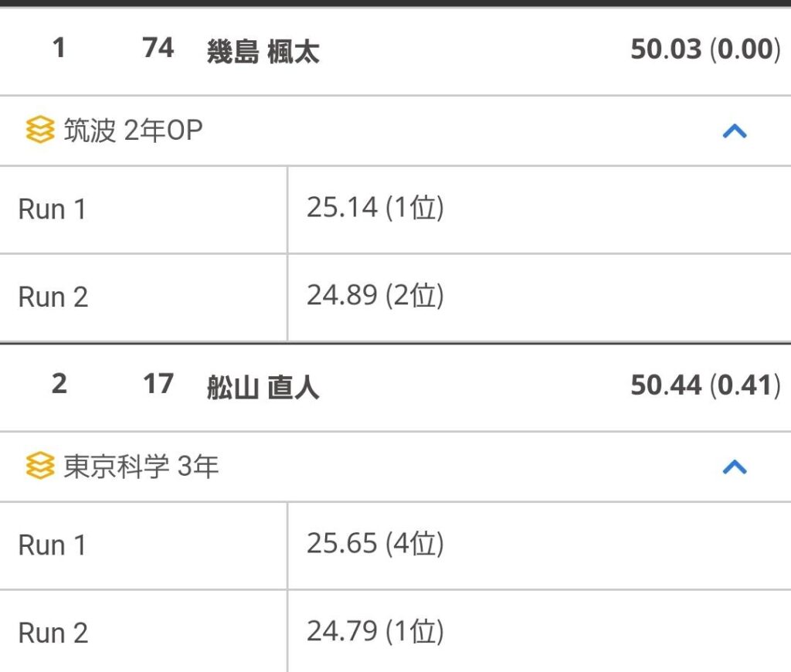Image resolution: width=791 pixels, height=672 pixels.
Task: Click the Run 2 label under 船山 直人
Action: click(53, 633)
